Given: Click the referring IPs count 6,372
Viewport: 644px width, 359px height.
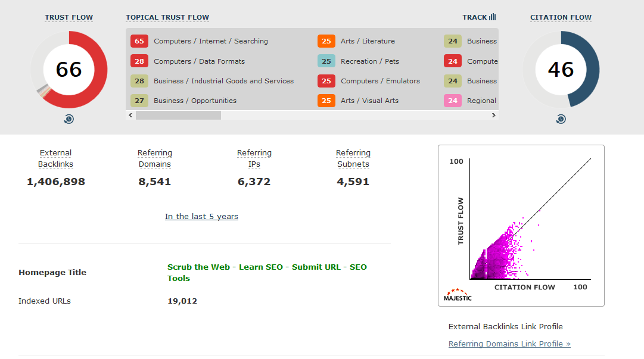Looking at the screenshot, I should 254,182.
